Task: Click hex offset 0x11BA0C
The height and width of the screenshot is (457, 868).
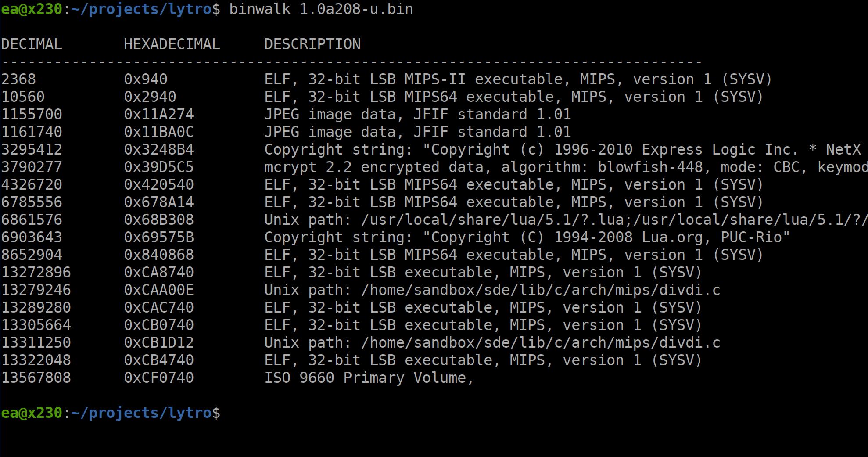Action: 159,132
